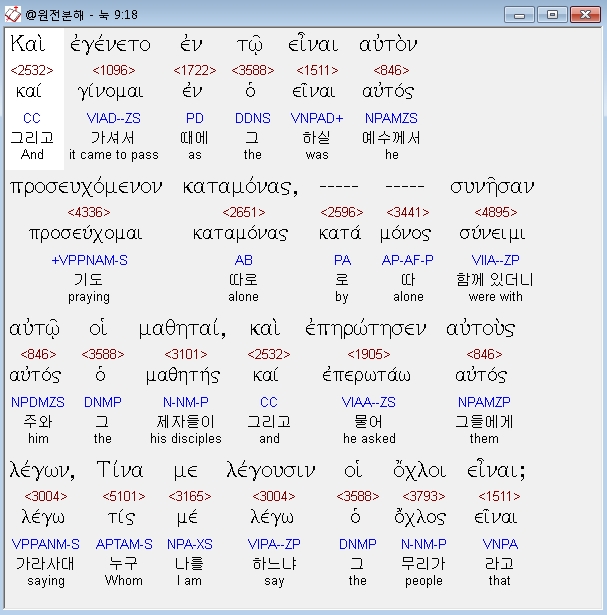Image resolution: width=607 pixels, height=615 pixels.
Task: Click the parsing code VPPANM-S
Action: click(x=45, y=544)
